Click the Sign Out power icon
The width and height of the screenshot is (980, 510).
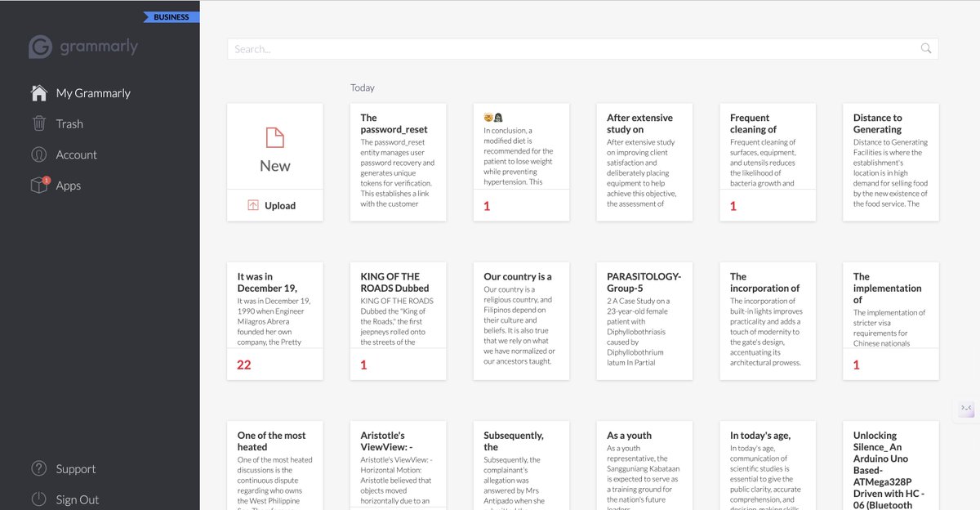pos(38,499)
